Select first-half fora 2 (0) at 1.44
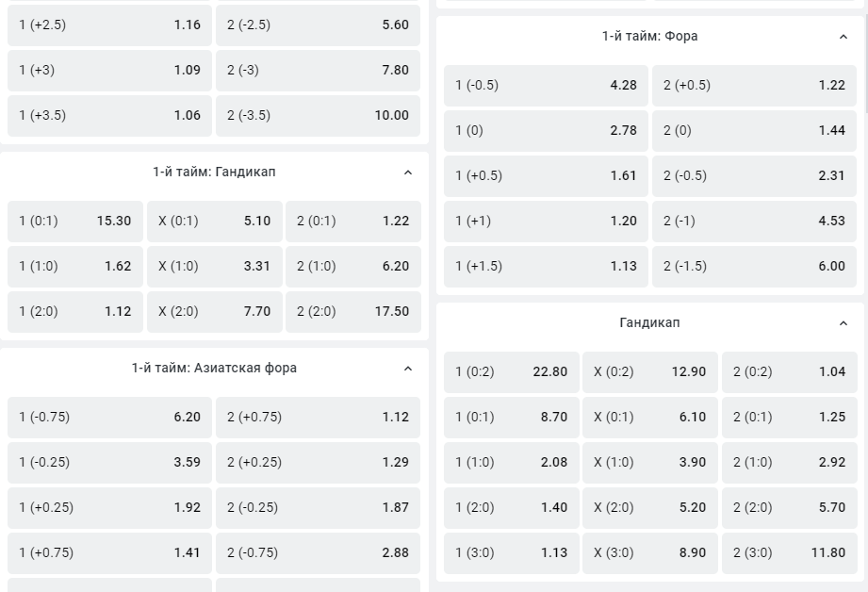 [x=754, y=131]
